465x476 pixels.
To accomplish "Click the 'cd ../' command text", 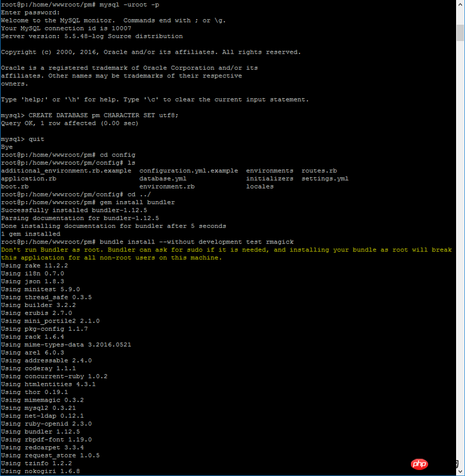I will pyautogui.click(x=139, y=195).
